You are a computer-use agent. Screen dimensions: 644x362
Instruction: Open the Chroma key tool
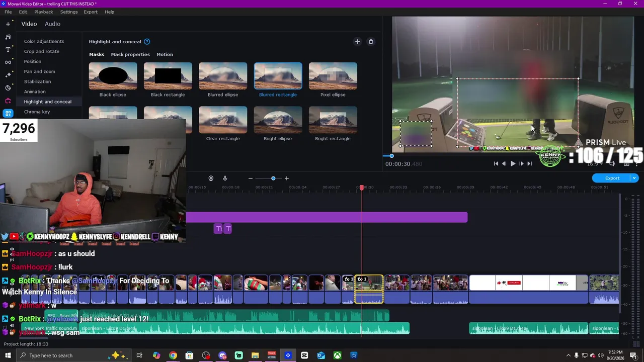tap(37, 112)
